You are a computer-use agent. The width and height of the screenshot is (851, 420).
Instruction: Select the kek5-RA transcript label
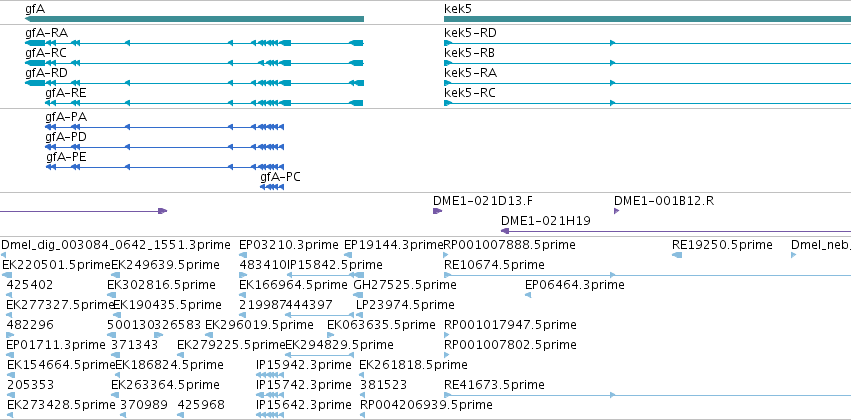coord(471,73)
